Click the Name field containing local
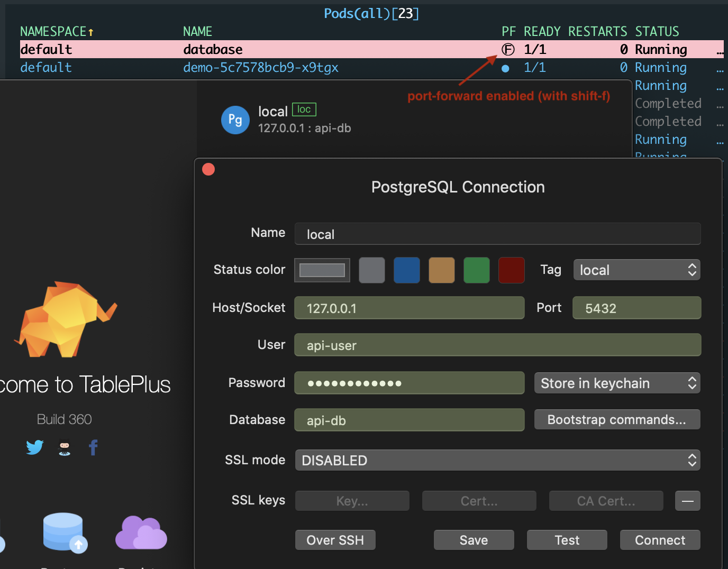Image resolution: width=728 pixels, height=569 pixels. 498,234
